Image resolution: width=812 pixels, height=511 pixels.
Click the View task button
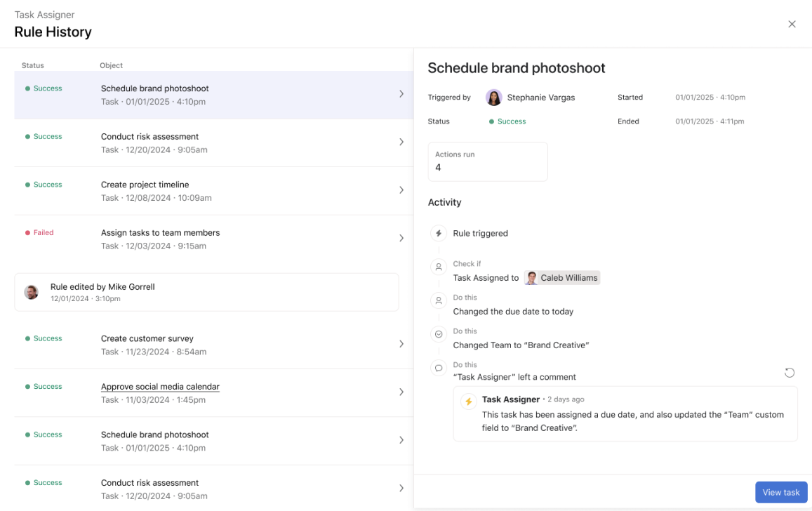tap(780, 492)
